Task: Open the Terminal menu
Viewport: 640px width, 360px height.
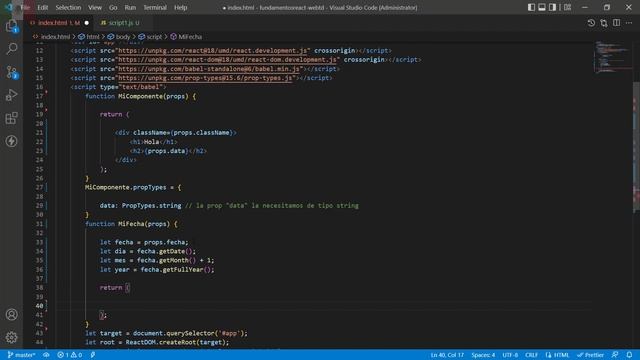Action: click(x=155, y=7)
